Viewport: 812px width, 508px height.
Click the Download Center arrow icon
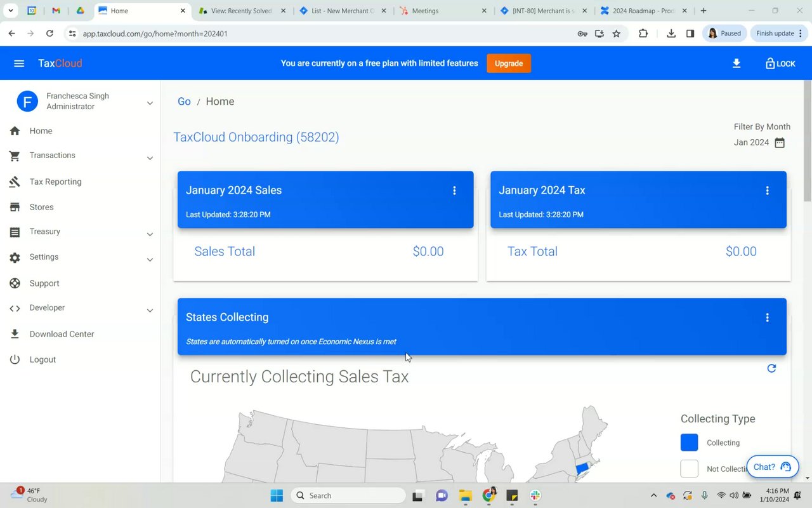pyautogui.click(x=15, y=334)
